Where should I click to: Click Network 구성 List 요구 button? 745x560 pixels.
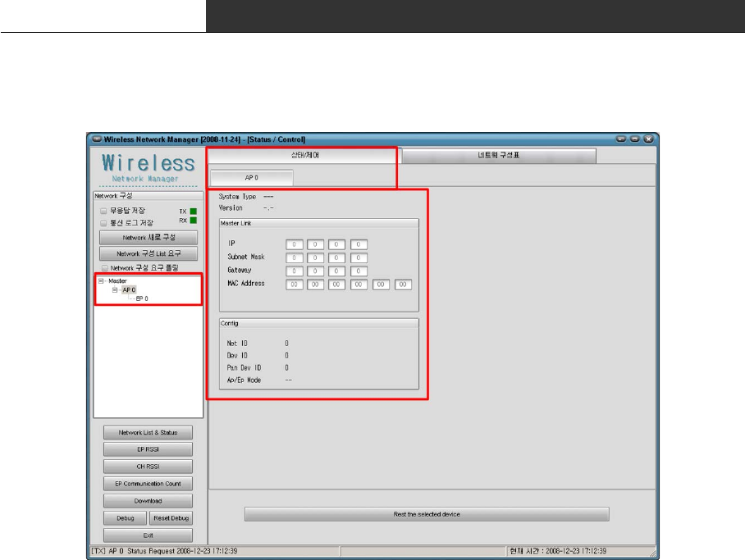click(149, 253)
